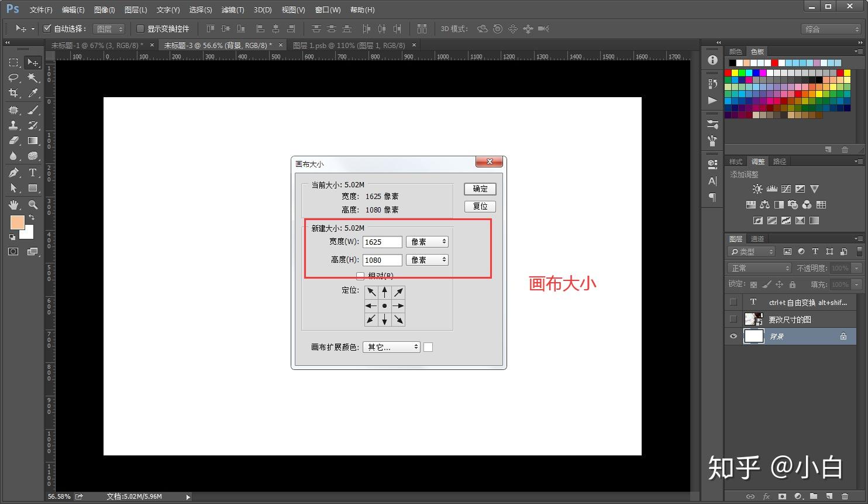The image size is (868, 504).
Task: Click the foreground color swatch
Action: [18, 222]
